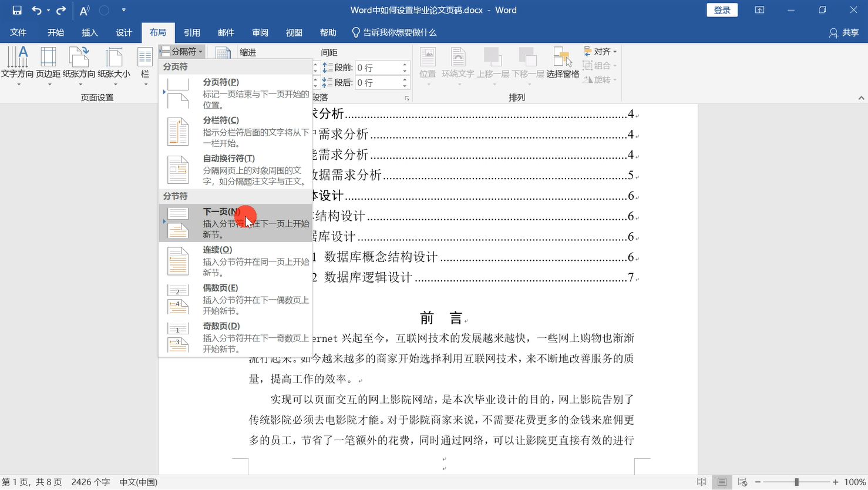
Task: Click the zoom in plus button
Action: (x=835, y=482)
